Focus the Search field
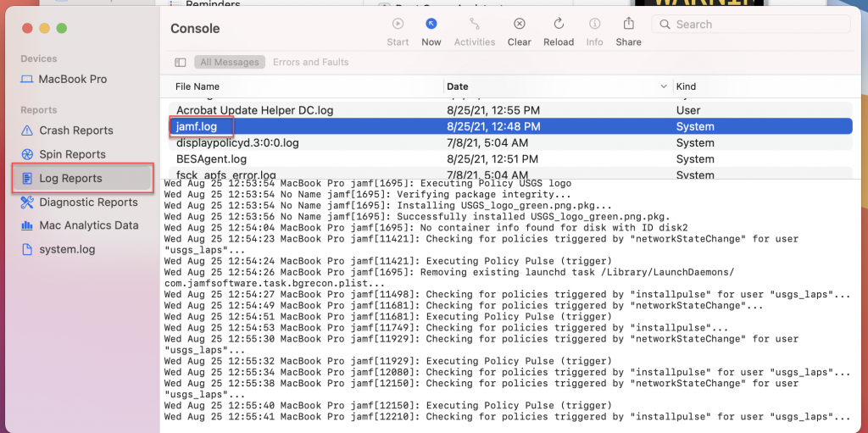 (x=751, y=25)
